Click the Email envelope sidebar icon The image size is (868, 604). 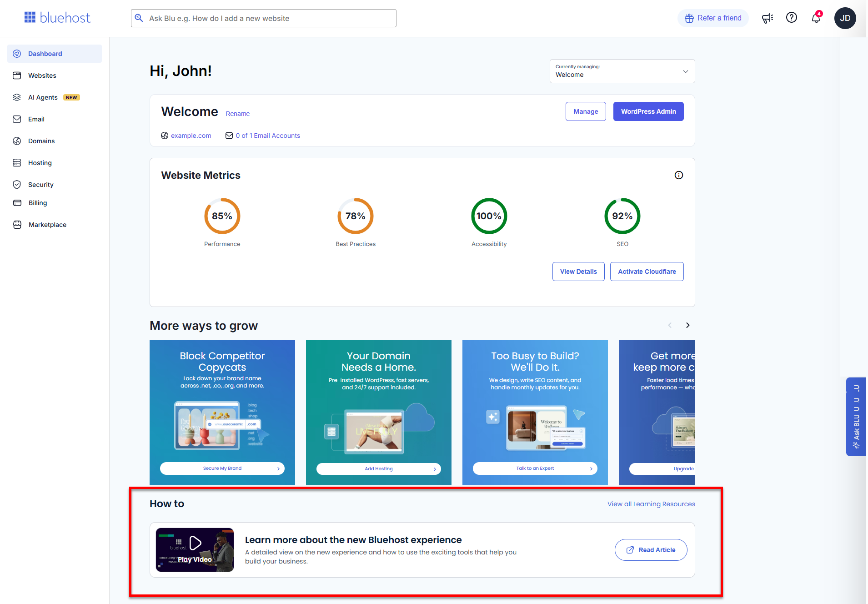coord(17,119)
